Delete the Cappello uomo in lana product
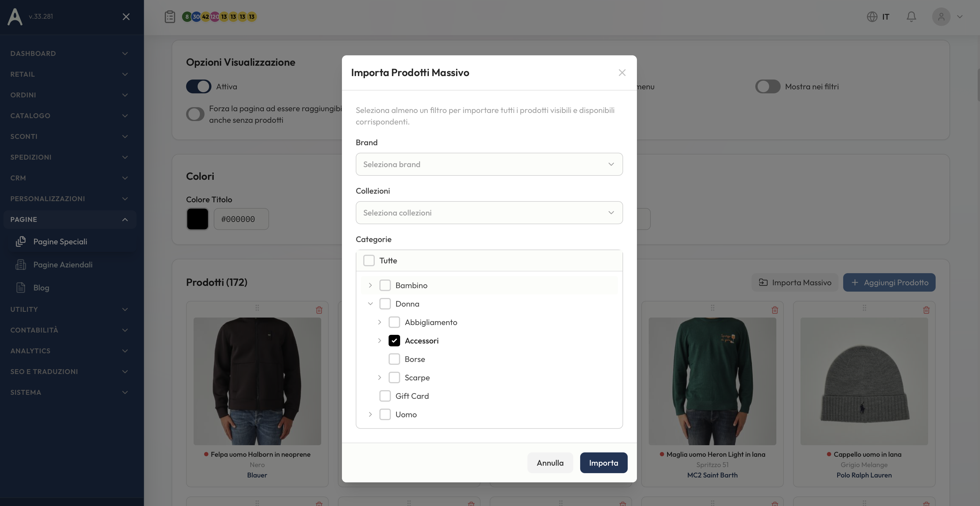980x506 pixels. (x=926, y=310)
